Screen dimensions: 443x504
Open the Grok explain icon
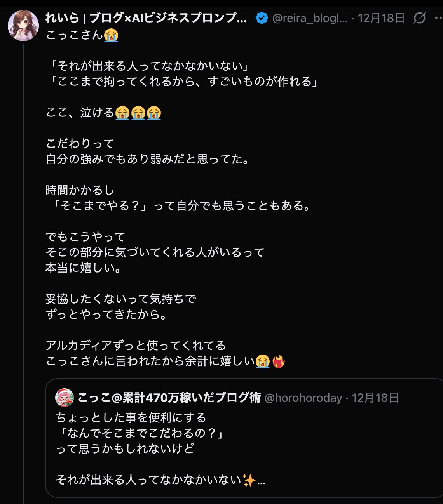click(419, 18)
